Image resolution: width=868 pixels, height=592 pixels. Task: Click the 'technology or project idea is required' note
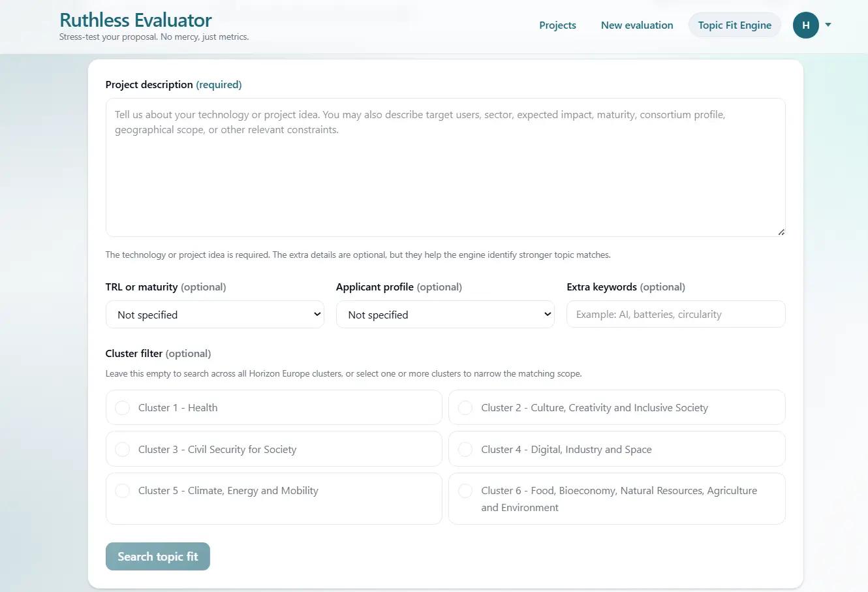(358, 255)
